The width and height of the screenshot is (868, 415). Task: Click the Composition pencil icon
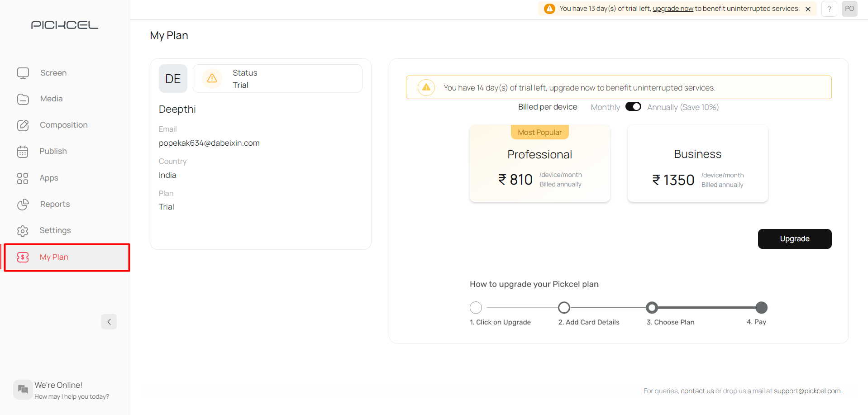click(x=23, y=125)
